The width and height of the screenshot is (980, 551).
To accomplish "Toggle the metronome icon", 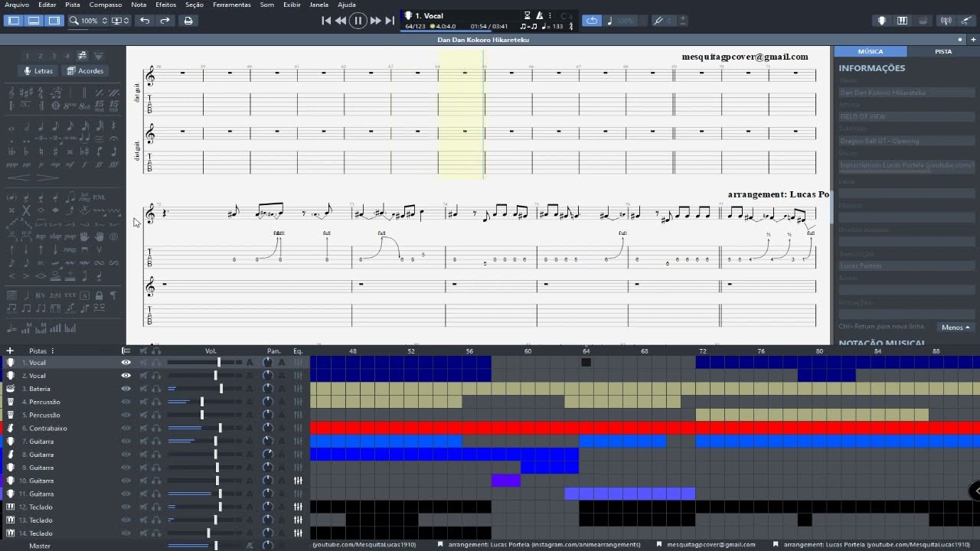I will pyautogui.click(x=539, y=15).
